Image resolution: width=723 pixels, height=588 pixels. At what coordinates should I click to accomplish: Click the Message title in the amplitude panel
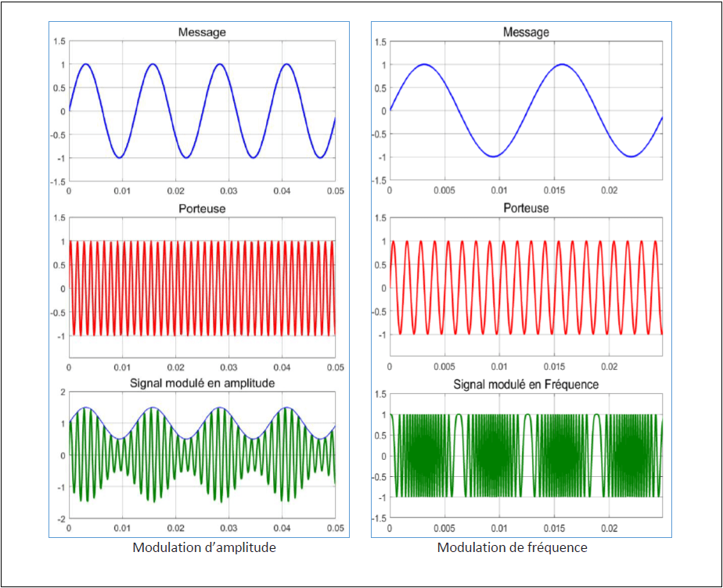click(x=202, y=32)
